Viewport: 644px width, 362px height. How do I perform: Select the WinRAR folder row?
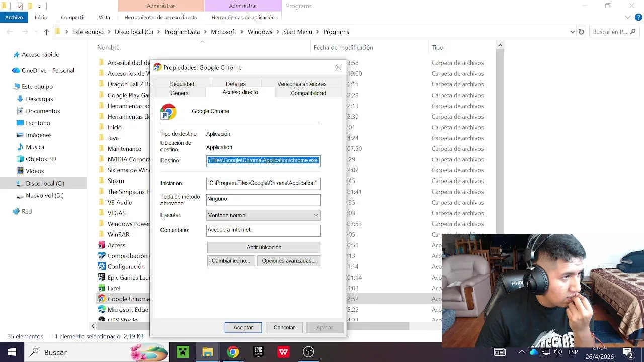[x=118, y=235]
